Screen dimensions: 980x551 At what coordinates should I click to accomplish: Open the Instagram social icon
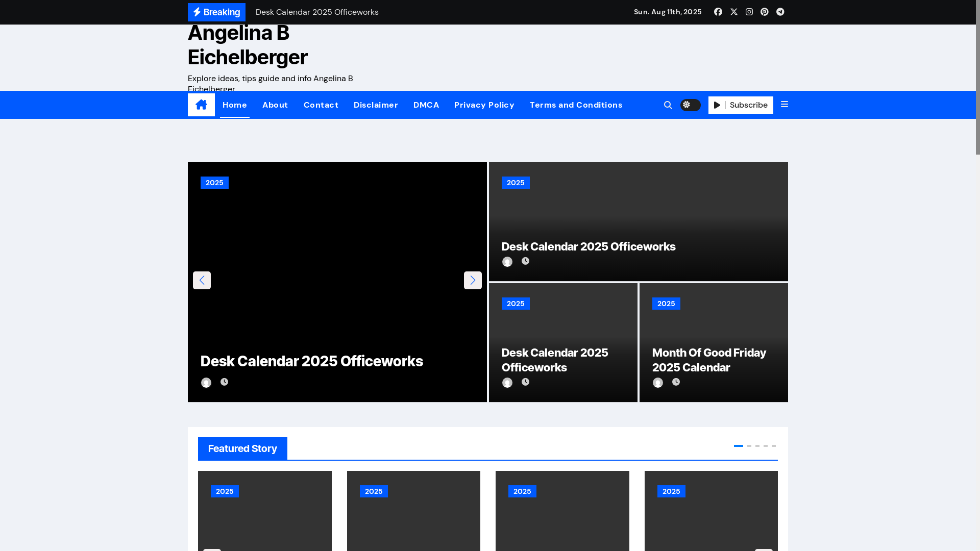[x=749, y=12]
